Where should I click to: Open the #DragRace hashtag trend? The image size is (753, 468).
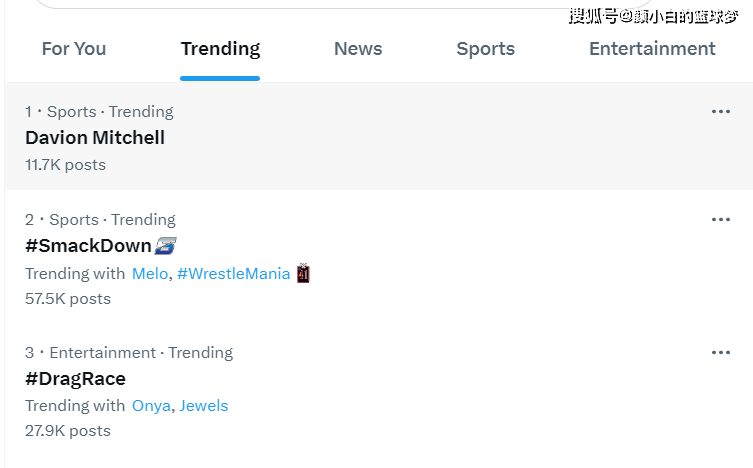tap(75, 379)
